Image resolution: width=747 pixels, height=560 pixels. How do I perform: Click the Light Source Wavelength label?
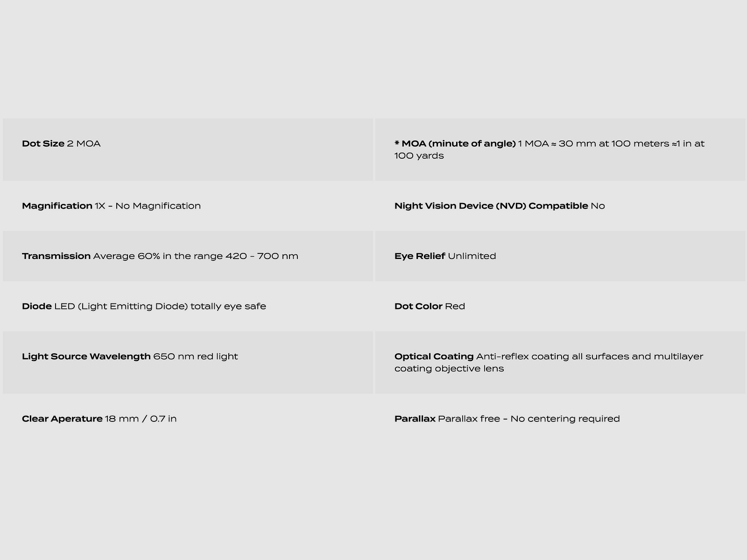click(x=86, y=357)
